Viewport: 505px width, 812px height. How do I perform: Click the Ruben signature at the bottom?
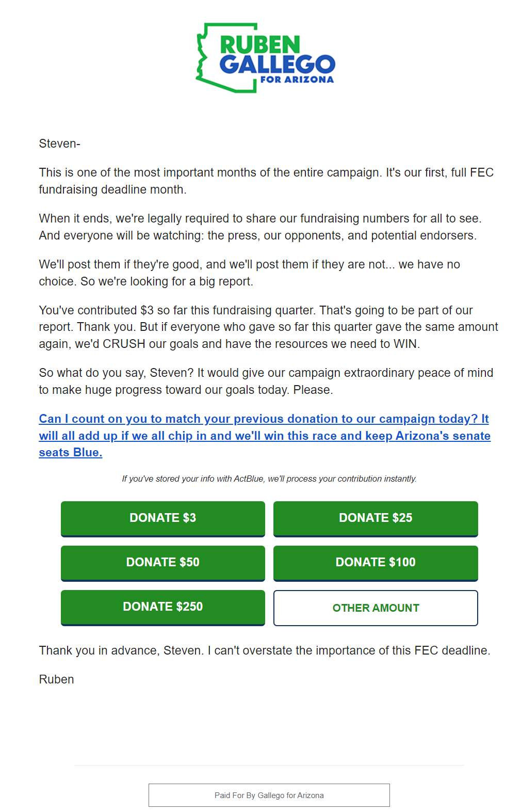(x=57, y=679)
